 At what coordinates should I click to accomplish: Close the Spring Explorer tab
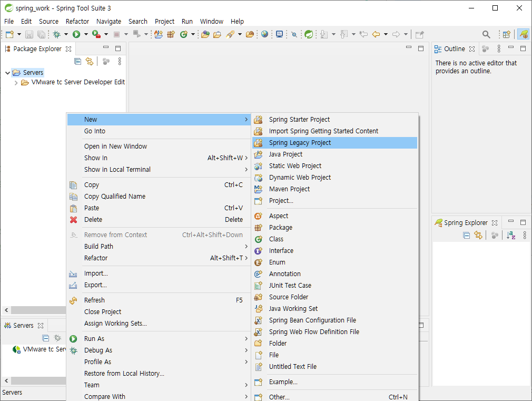pos(495,223)
